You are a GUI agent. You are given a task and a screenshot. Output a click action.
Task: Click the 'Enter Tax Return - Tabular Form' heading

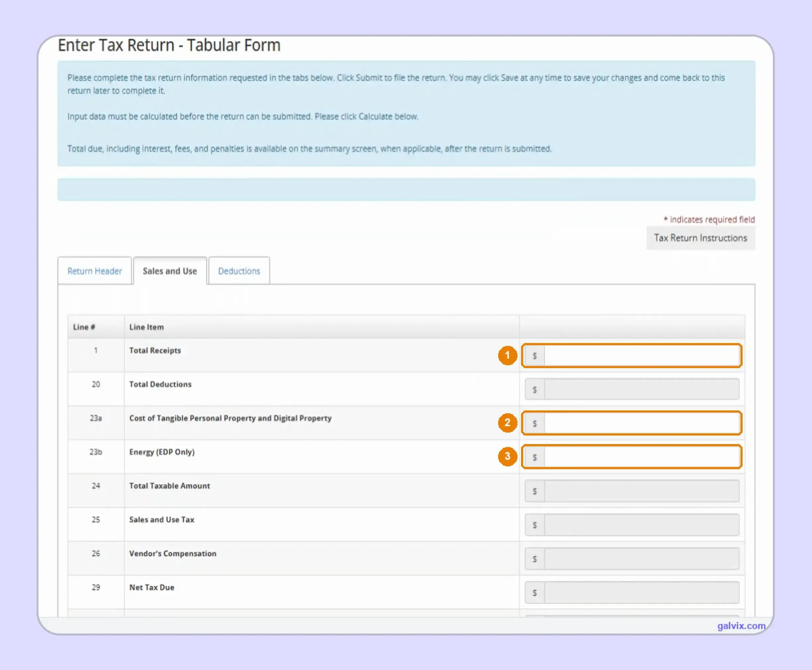(169, 45)
